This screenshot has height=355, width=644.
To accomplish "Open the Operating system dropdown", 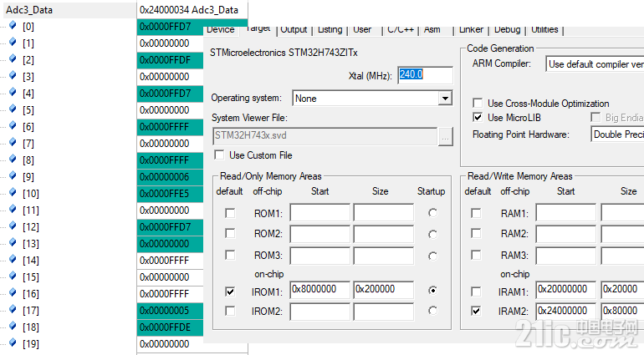I will pyautogui.click(x=445, y=98).
